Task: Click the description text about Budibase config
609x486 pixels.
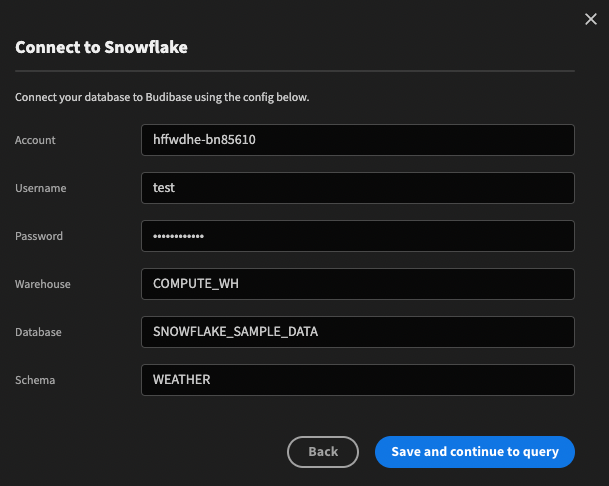Action: 162,97
